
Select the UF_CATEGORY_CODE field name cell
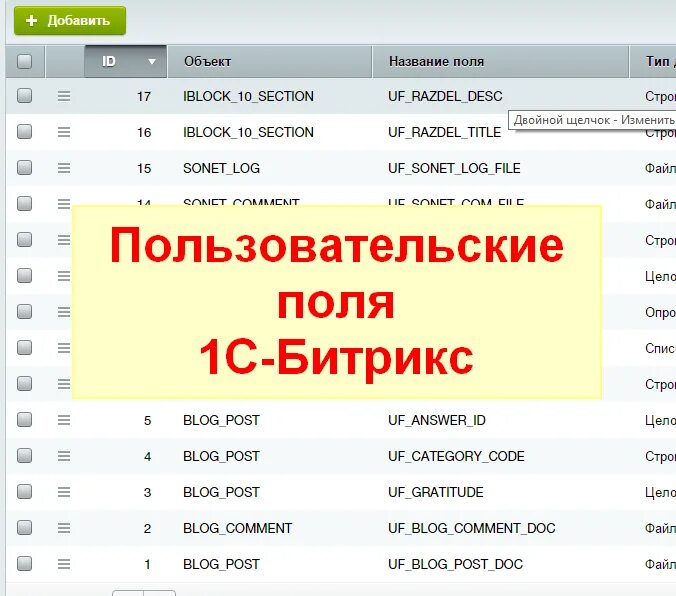(x=456, y=456)
